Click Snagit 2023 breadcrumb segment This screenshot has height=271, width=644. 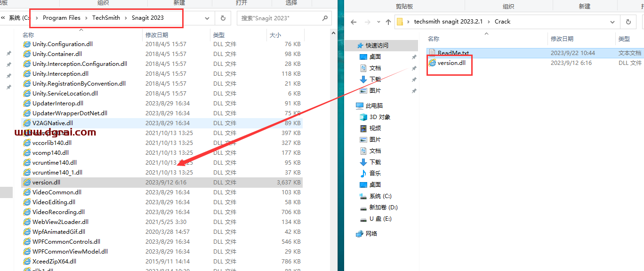[x=147, y=18]
